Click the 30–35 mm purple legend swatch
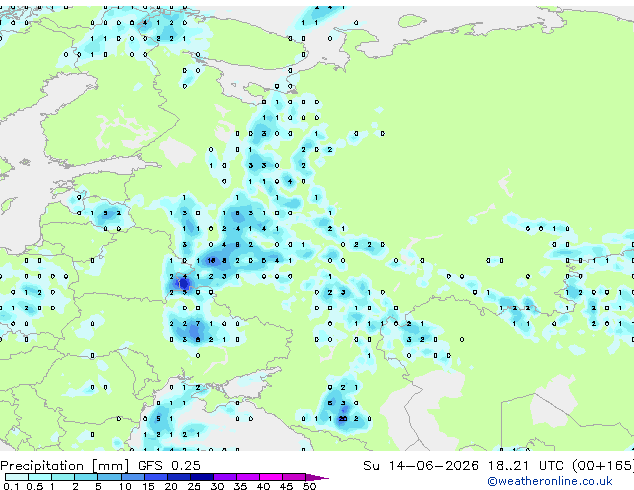The height and width of the screenshot is (490, 634). tap(225, 477)
